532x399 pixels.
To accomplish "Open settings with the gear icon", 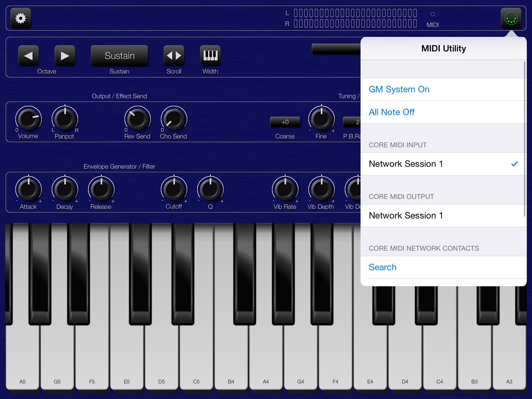I will (21, 18).
